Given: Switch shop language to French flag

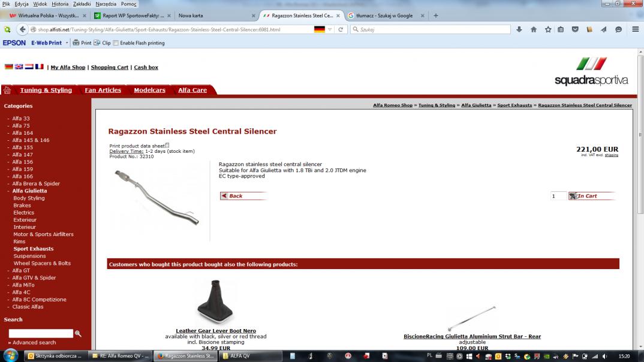Looking at the screenshot, I should pos(40,67).
